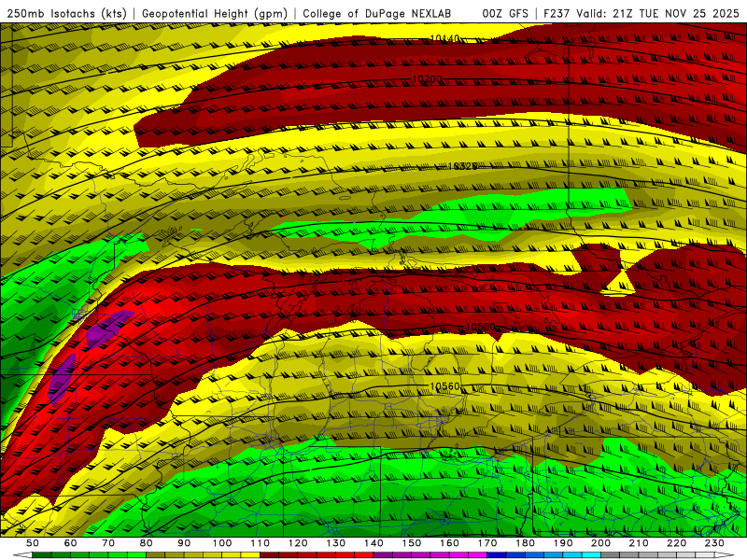
Task: Click the 80 value on the color scale
Action: click(147, 543)
